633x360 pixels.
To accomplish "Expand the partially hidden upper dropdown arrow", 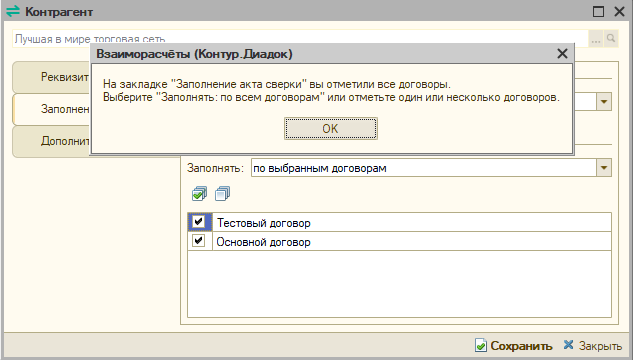I will pyautogui.click(x=604, y=102).
